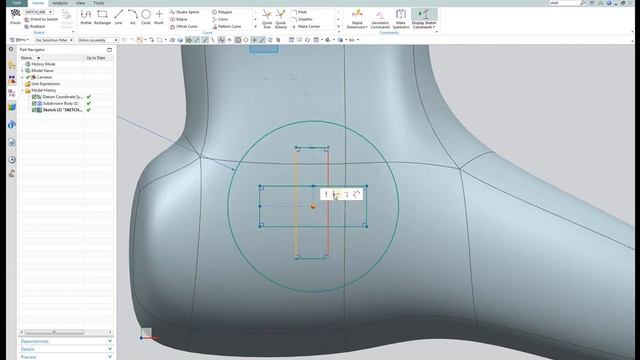This screenshot has width=640, height=360.
Task: Switch to the Analysis tab
Action: pyautogui.click(x=60, y=3)
